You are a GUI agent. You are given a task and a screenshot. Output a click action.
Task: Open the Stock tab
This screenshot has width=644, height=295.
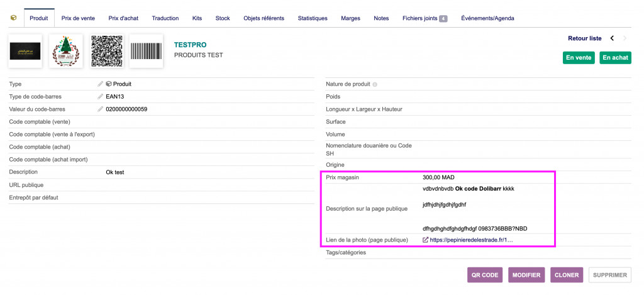[223, 18]
